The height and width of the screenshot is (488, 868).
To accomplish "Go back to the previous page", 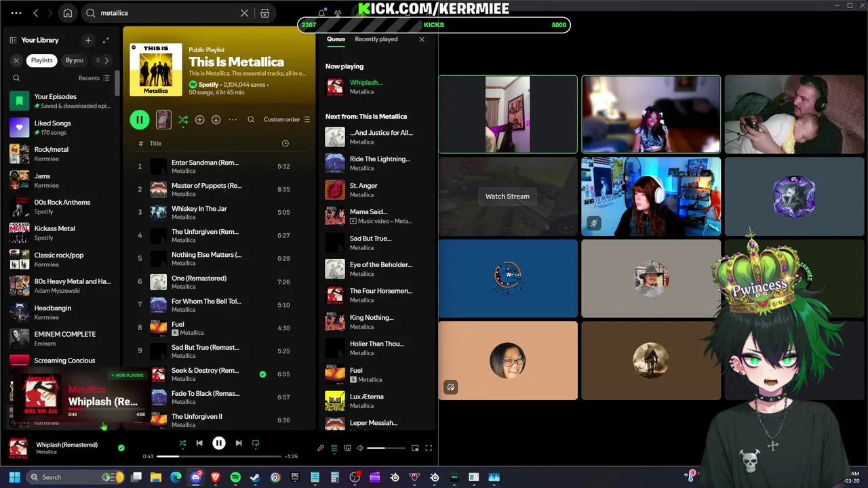I will tap(36, 13).
